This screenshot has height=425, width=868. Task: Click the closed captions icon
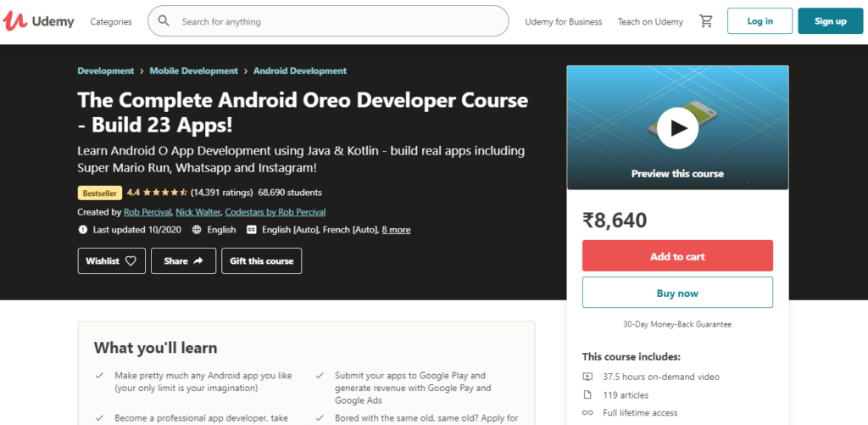pyautogui.click(x=251, y=229)
